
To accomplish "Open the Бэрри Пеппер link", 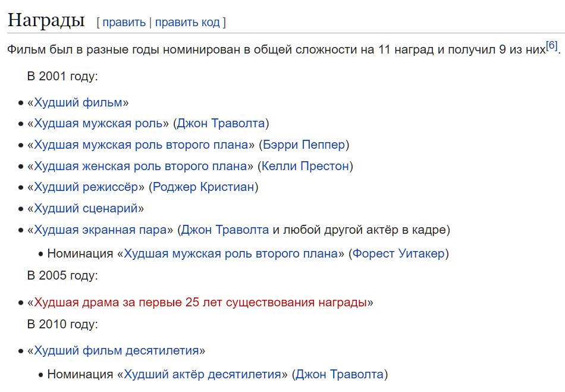I will coord(304,145).
